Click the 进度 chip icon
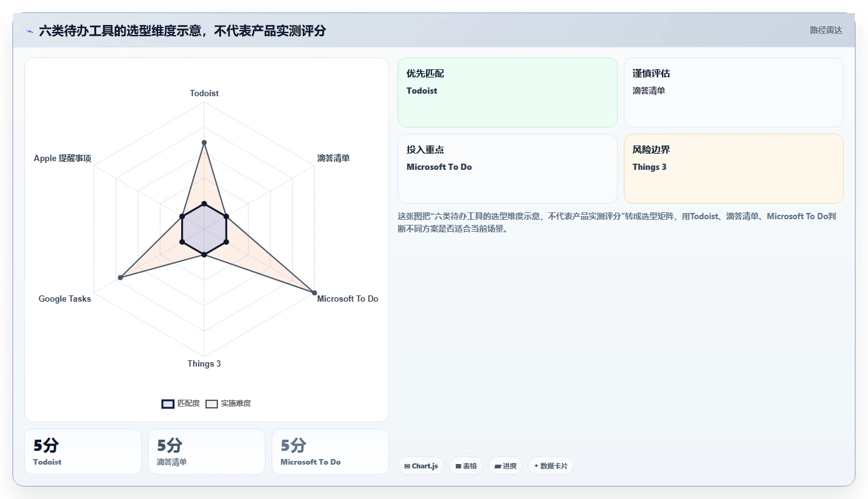868x499 pixels. pos(498,466)
